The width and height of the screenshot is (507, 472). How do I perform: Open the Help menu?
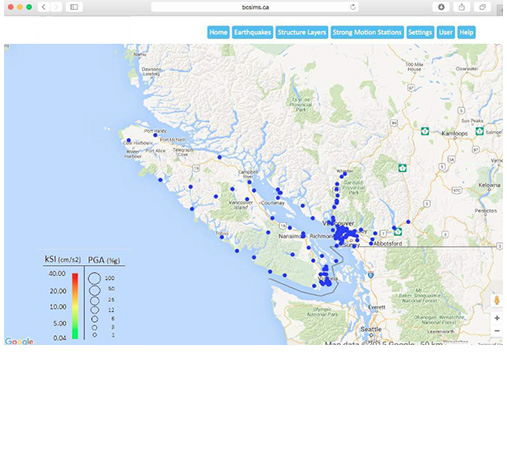pyautogui.click(x=466, y=32)
